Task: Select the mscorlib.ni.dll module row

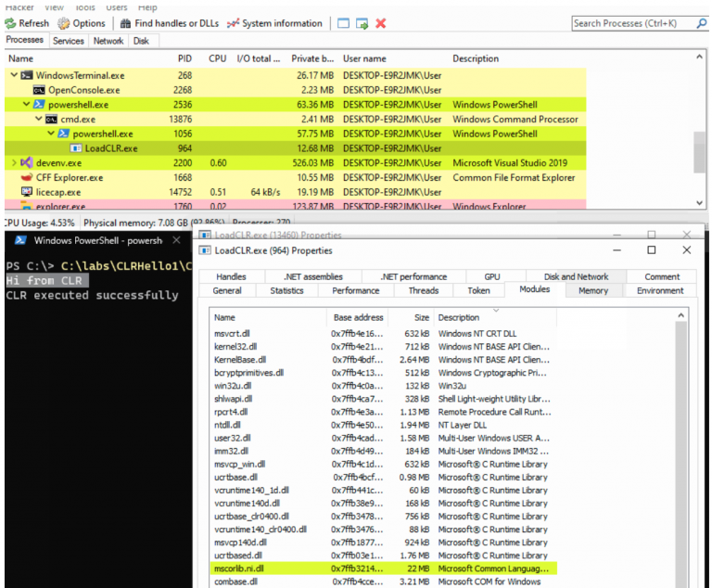Action: 384,569
